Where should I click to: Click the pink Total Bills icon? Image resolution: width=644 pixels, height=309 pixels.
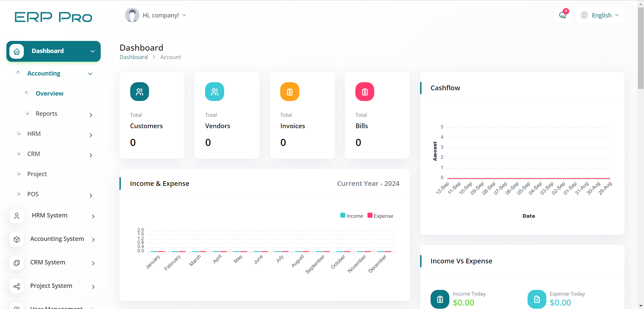[365, 92]
